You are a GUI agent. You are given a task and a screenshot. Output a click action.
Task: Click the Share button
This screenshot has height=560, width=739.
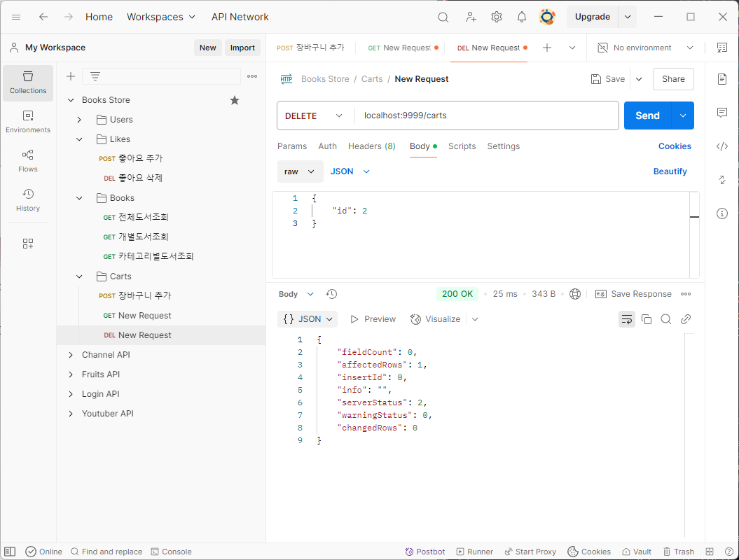[x=673, y=79]
